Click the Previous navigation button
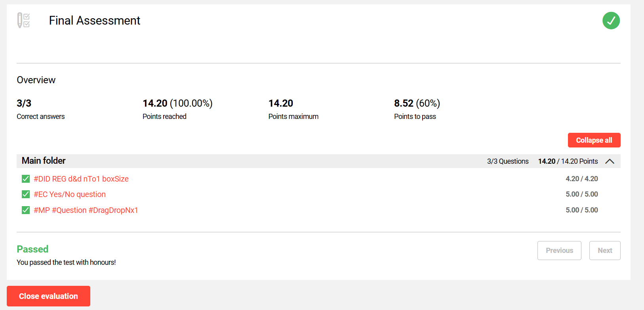Viewport: 644px width, 310px height. pos(559,251)
